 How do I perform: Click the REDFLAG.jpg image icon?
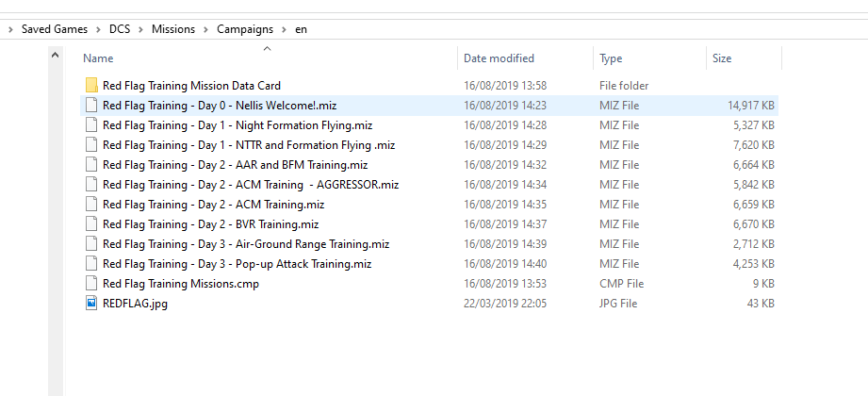click(x=92, y=304)
